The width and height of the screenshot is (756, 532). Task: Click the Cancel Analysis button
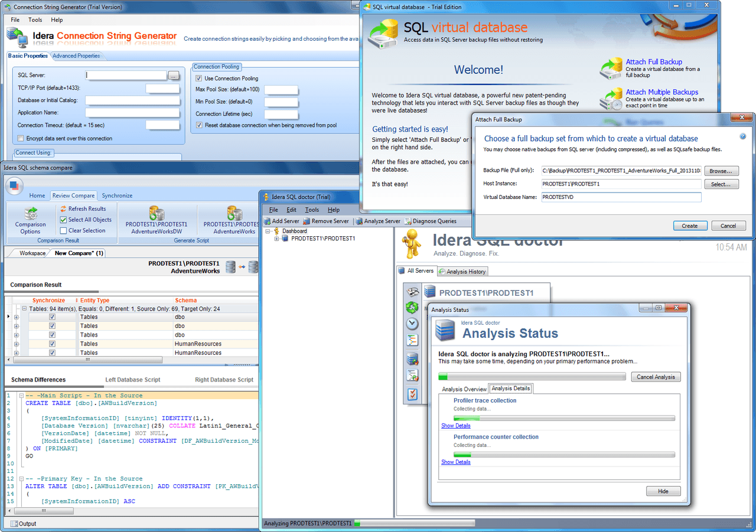pyautogui.click(x=656, y=377)
